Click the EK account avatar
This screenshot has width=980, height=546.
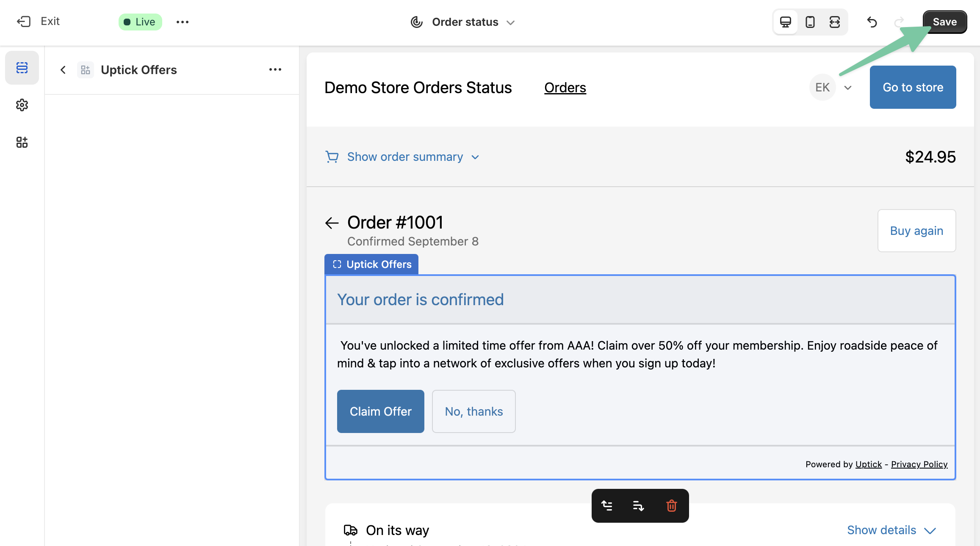click(x=822, y=87)
